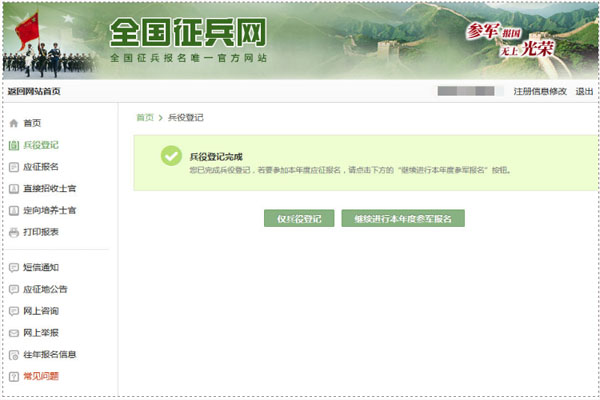The width and height of the screenshot is (600, 400).
Task: Click 退出 to log out
Action: click(584, 91)
